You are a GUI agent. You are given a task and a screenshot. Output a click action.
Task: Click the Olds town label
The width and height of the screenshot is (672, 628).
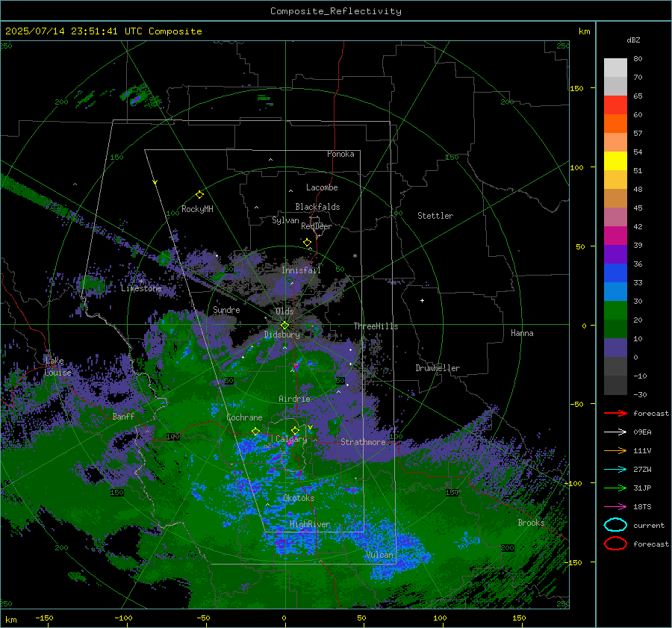point(284,311)
